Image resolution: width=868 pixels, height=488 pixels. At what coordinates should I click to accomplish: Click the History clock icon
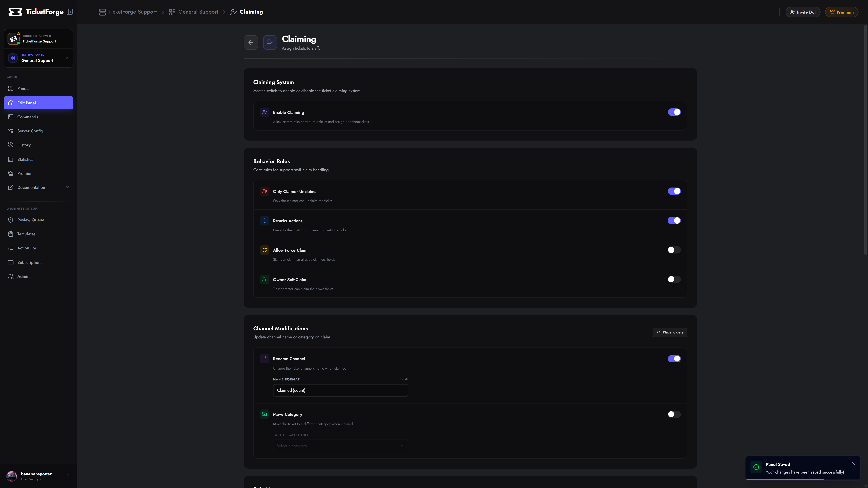pyautogui.click(x=11, y=145)
